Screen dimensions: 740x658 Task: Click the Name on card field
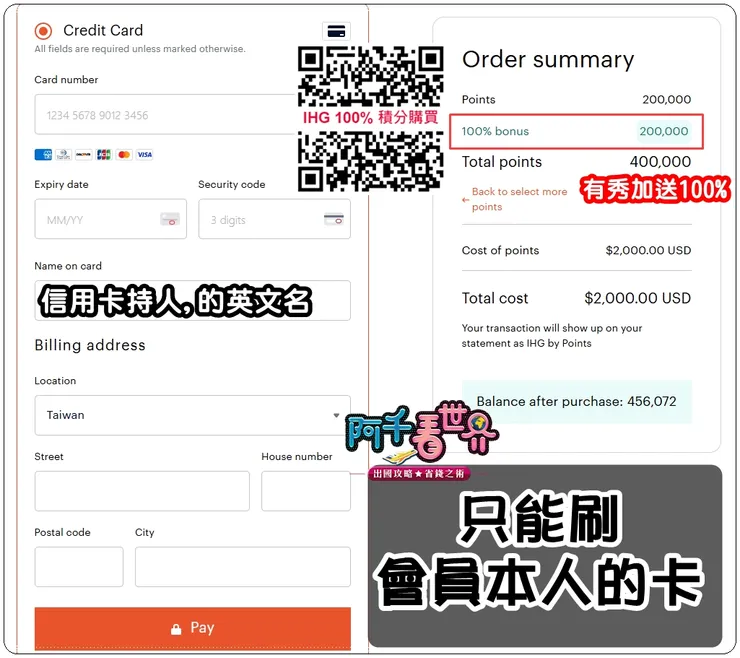click(193, 301)
